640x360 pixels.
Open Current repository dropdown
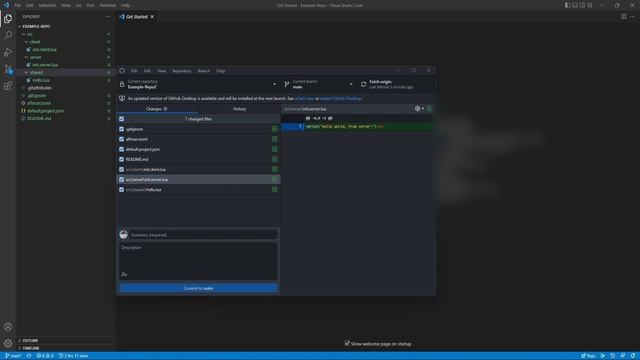[198, 84]
